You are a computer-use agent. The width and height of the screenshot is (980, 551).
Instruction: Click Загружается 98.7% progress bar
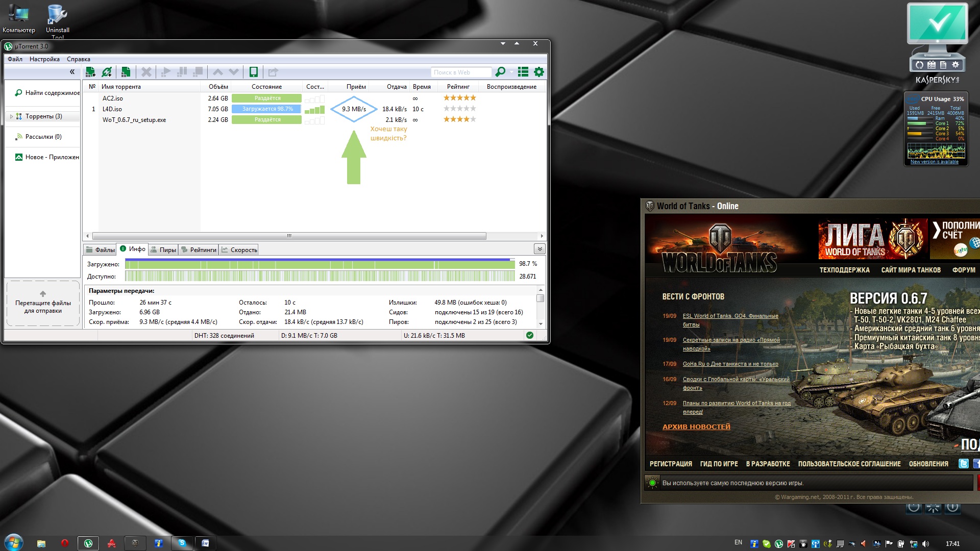[x=266, y=109]
